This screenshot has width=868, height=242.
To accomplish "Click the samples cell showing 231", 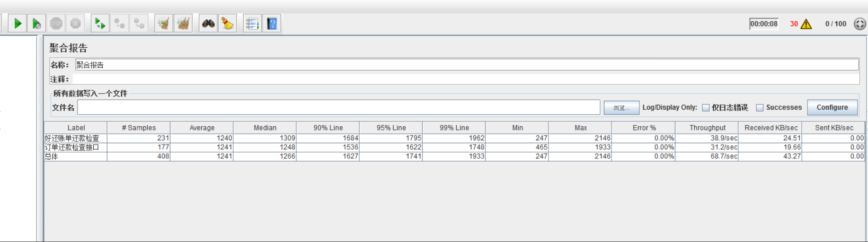I will 139,138.
